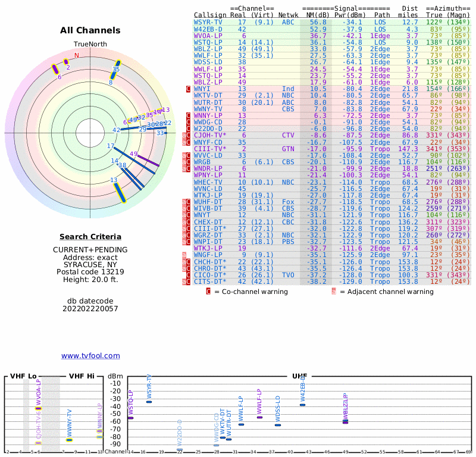This screenshot has height=457, width=476.
Task: Click the Search Criteria heading
Action: (x=90, y=236)
